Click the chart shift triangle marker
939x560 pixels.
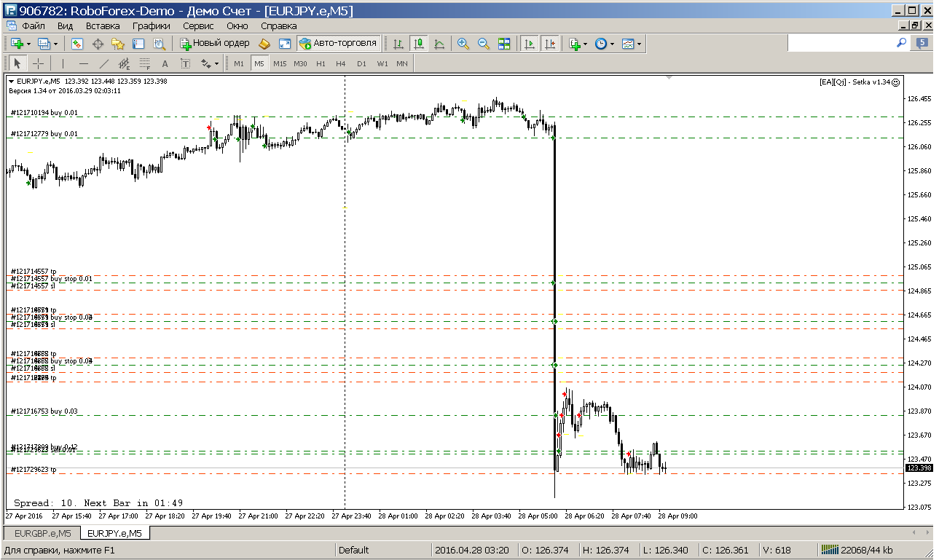click(669, 77)
